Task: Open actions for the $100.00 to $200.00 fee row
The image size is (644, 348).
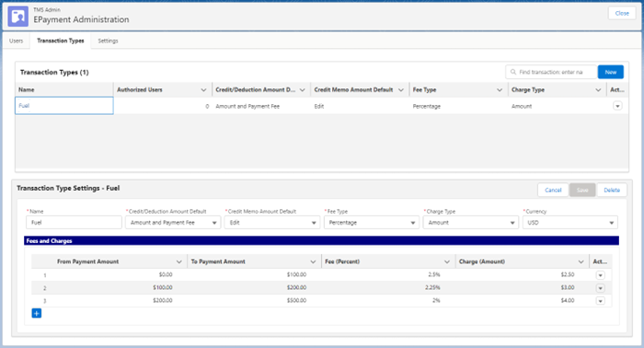Action: pos(600,288)
